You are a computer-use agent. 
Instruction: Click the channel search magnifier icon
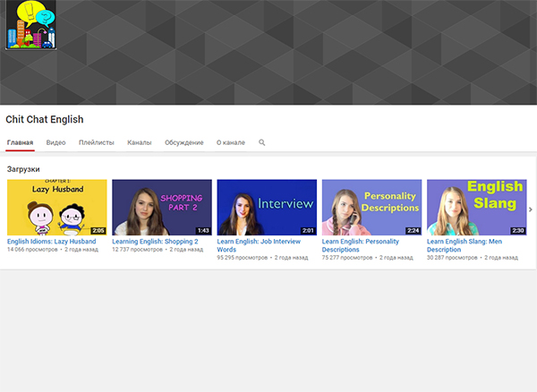pos(262,142)
